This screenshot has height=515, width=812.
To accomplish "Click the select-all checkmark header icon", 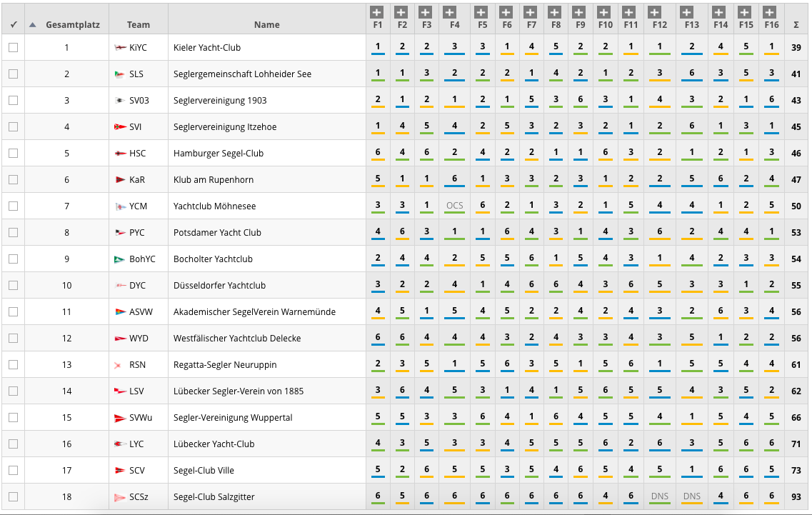I will coord(13,24).
